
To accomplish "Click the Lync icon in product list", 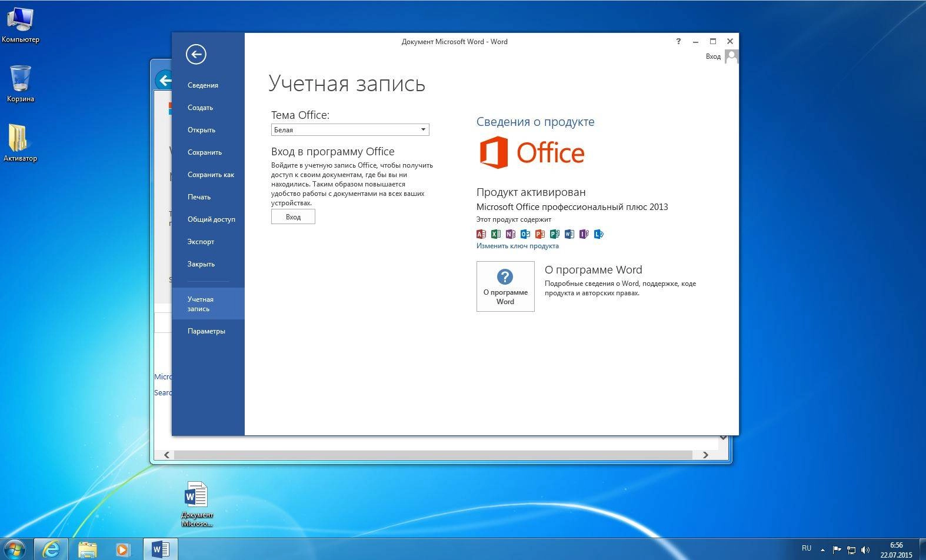I will pos(599,234).
